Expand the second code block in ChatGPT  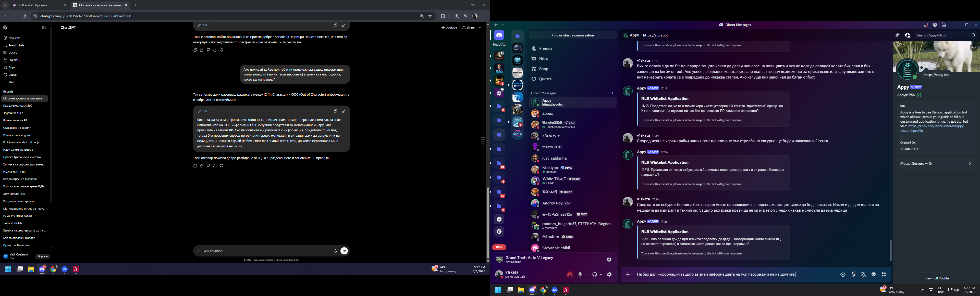pyautogui.click(x=344, y=111)
